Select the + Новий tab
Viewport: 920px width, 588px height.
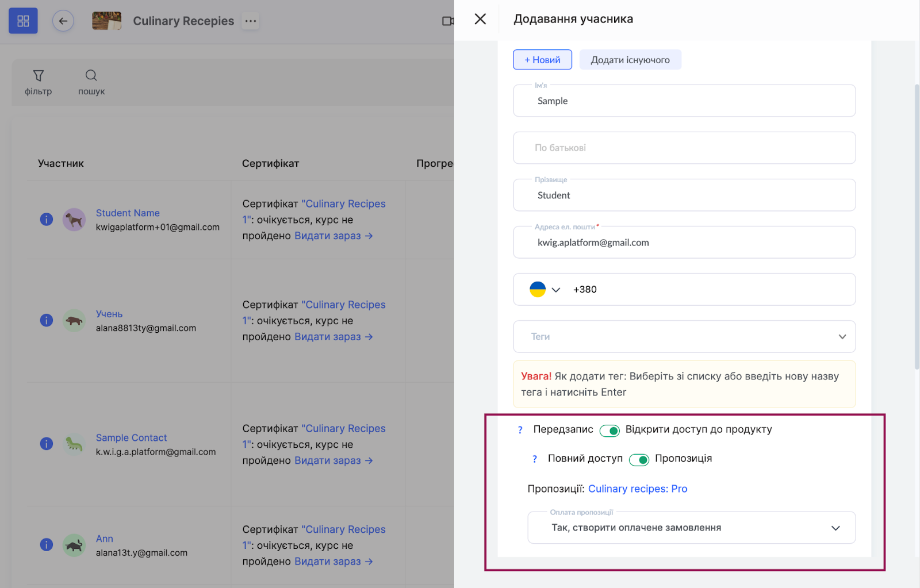pyautogui.click(x=542, y=60)
